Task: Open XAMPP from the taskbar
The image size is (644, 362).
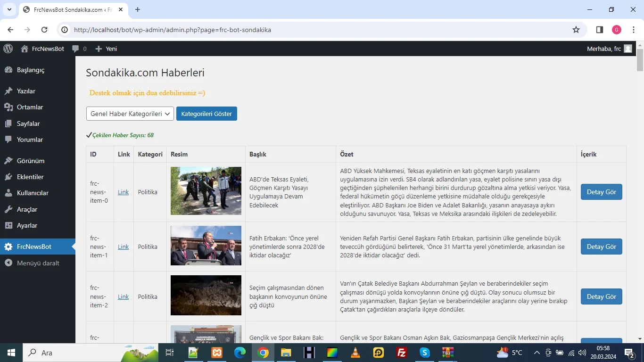Action: tap(217, 353)
